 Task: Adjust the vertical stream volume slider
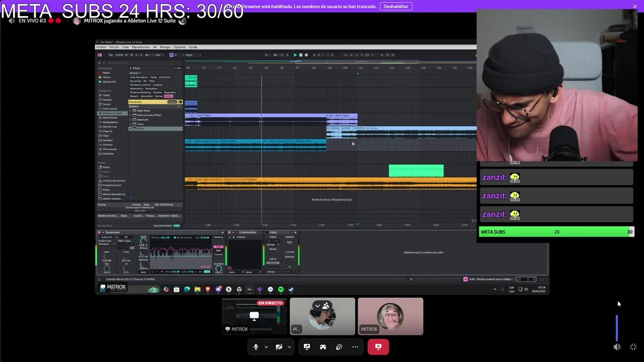pyautogui.click(x=617, y=328)
